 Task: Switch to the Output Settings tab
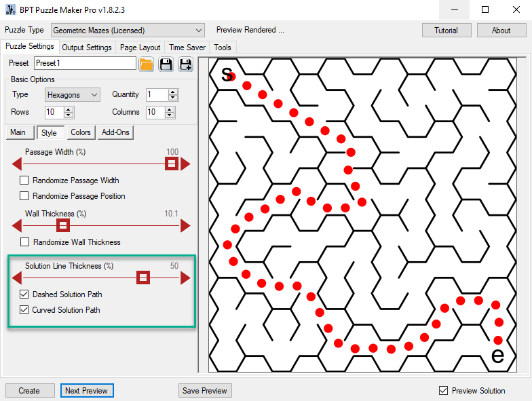coord(87,47)
